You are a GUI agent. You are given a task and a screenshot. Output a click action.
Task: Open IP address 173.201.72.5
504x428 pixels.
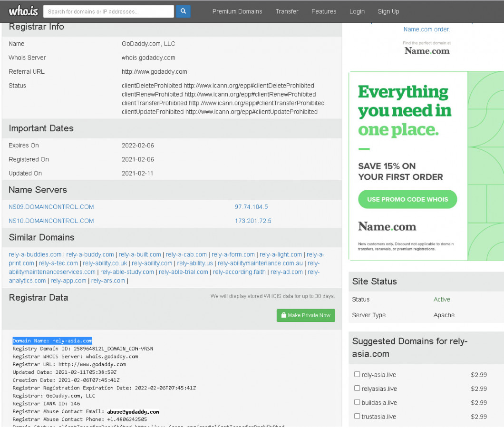(253, 221)
